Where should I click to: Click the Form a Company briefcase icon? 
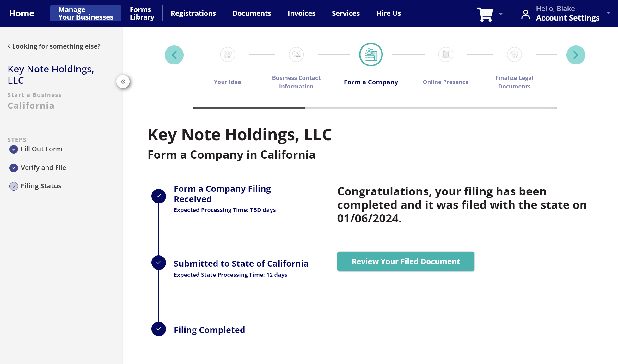[x=371, y=54]
